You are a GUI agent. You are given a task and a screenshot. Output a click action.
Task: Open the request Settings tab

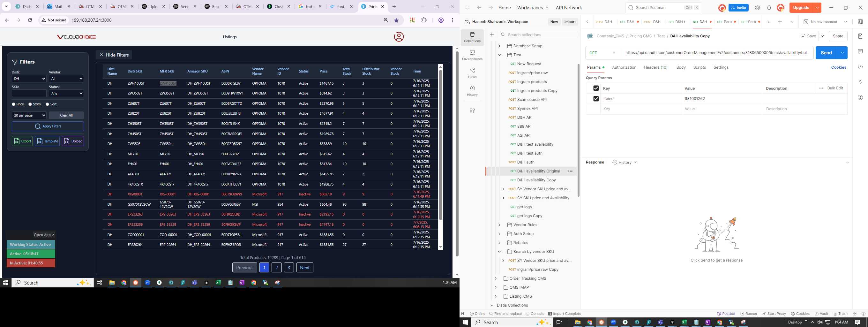(721, 67)
